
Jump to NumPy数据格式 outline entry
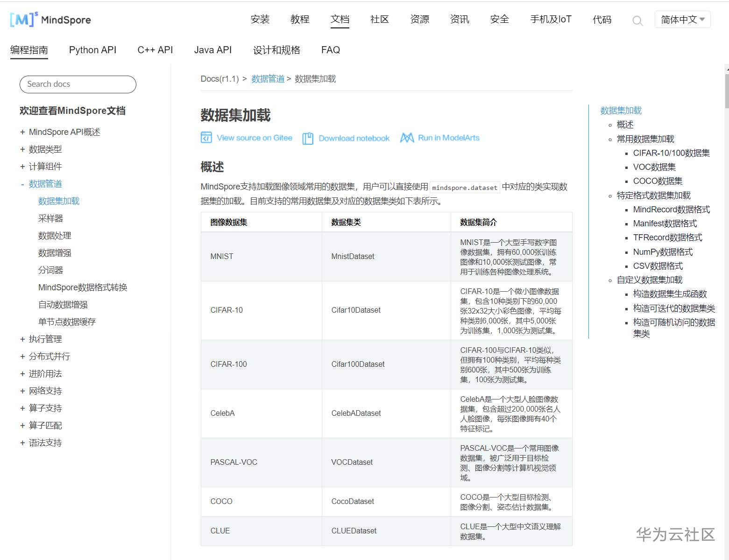pos(663,252)
